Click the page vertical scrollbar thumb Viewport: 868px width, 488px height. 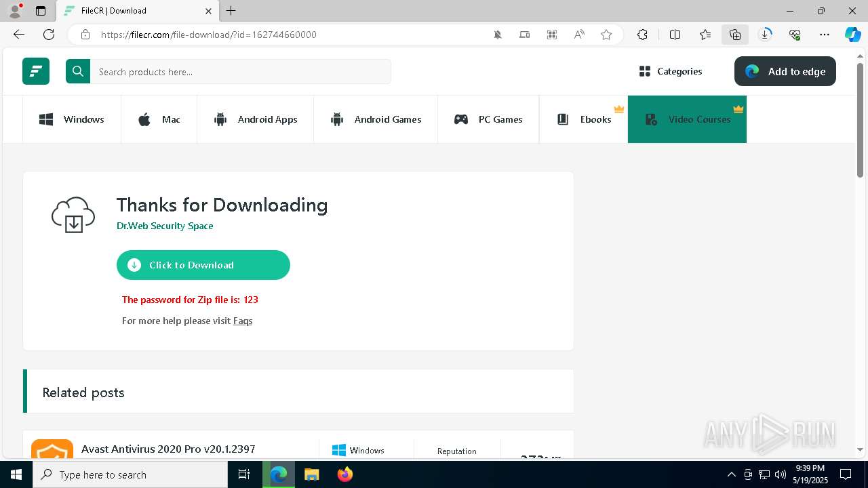(x=861, y=121)
